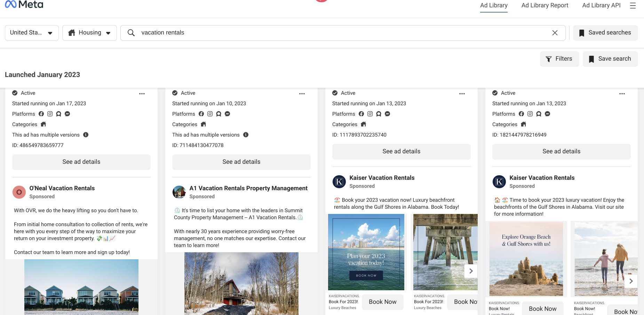Click Facebook platform icon on A1 ad

[x=201, y=114]
